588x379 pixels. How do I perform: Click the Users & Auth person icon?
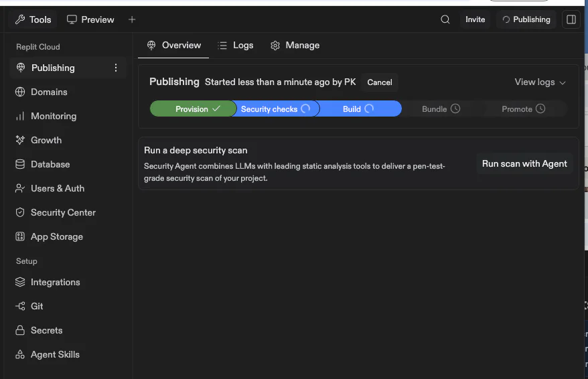click(20, 188)
